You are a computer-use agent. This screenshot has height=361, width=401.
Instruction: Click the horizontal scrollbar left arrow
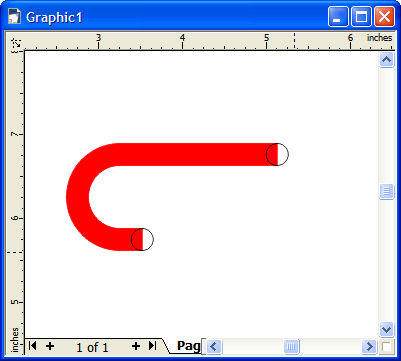click(214, 347)
